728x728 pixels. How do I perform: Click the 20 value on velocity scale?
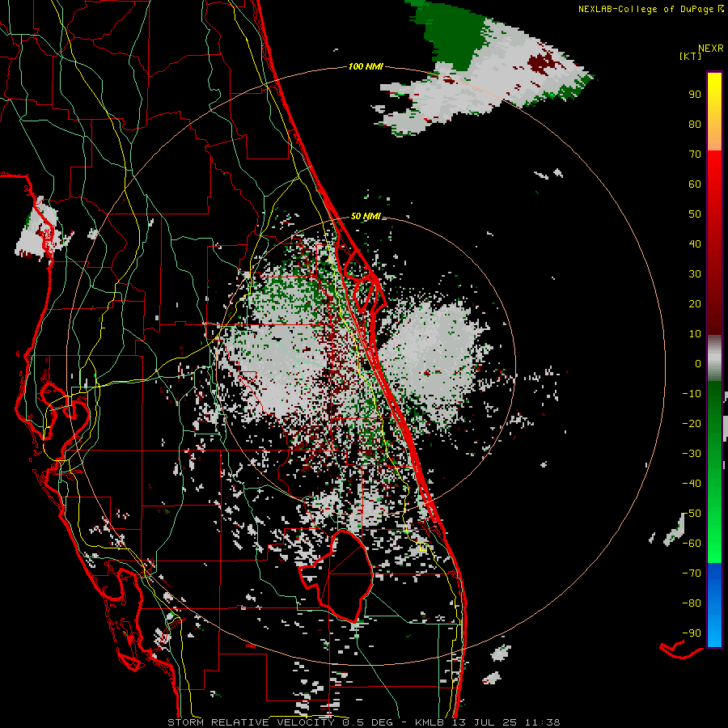(695, 304)
